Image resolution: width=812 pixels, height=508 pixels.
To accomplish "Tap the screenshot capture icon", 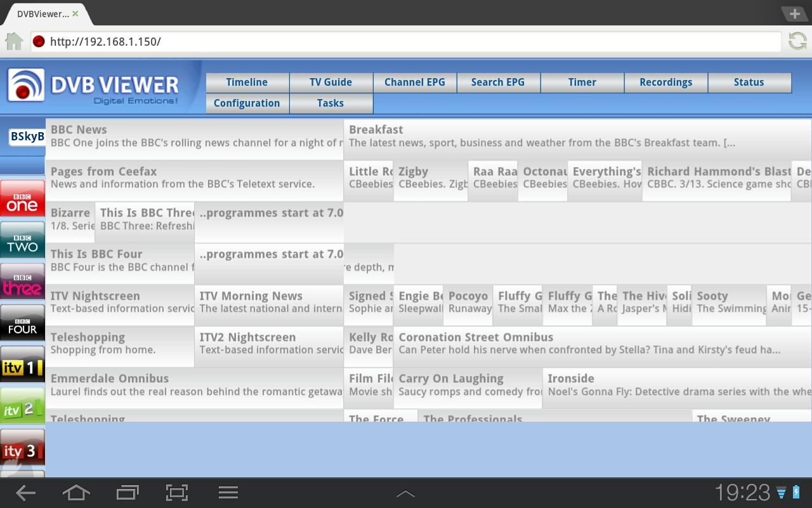I will click(177, 493).
